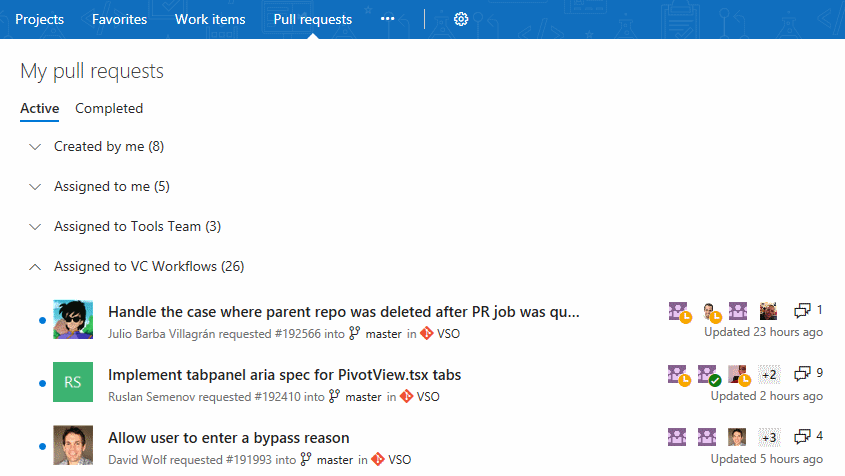Open comments icon for bypass reason pull request

802,437
